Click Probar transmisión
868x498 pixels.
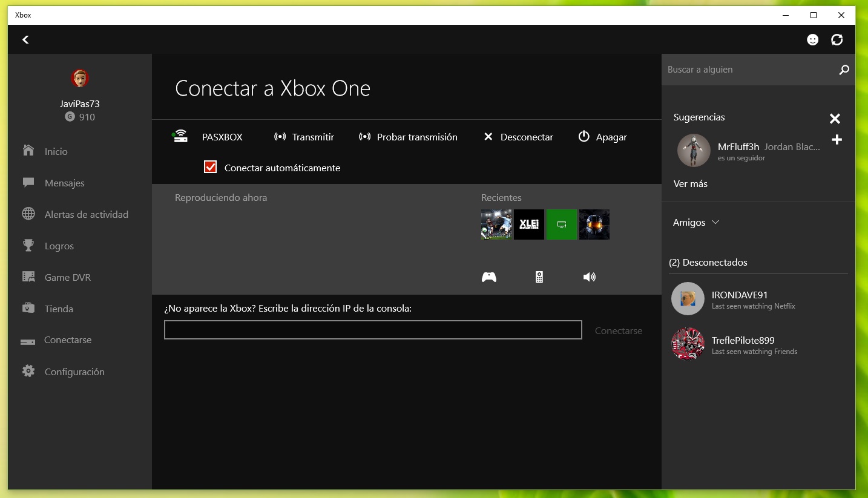click(x=408, y=137)
